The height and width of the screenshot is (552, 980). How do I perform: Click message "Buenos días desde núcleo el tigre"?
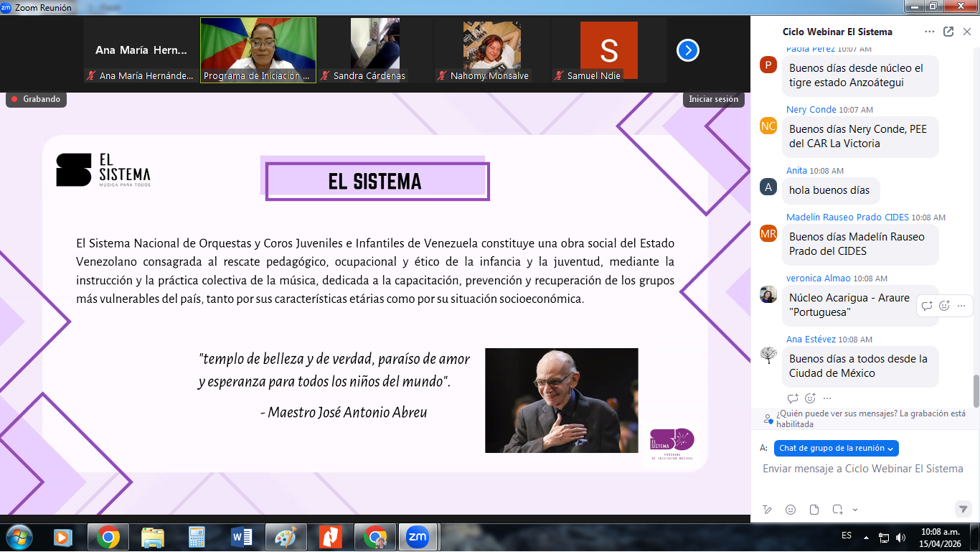tap(860, 75)
